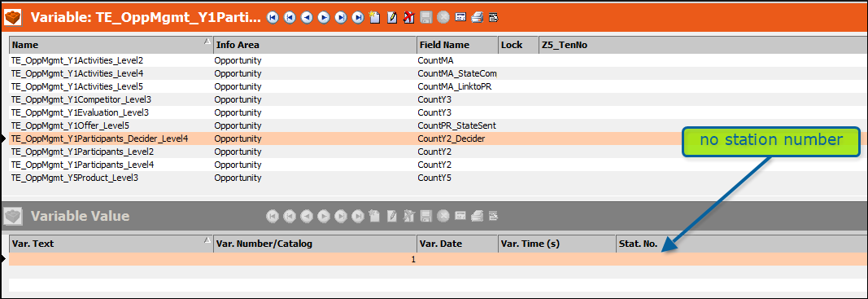Click the Lock column header
The height and width of the screenshot is (299, 868).
(x=518, y=45)
